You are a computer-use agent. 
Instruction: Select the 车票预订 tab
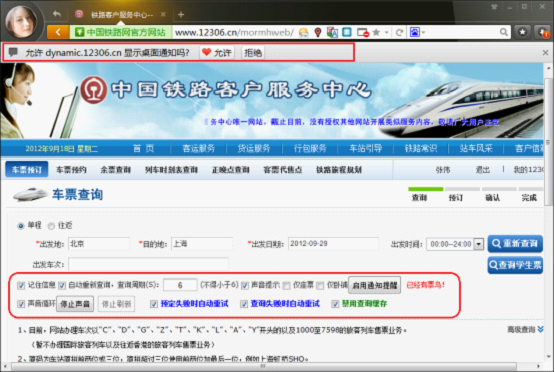pos(27,170)
